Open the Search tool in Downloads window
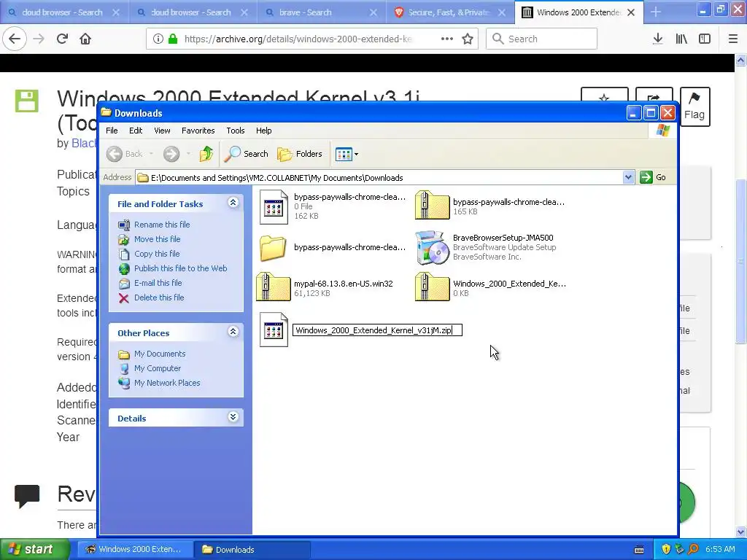 coord(247,154)
